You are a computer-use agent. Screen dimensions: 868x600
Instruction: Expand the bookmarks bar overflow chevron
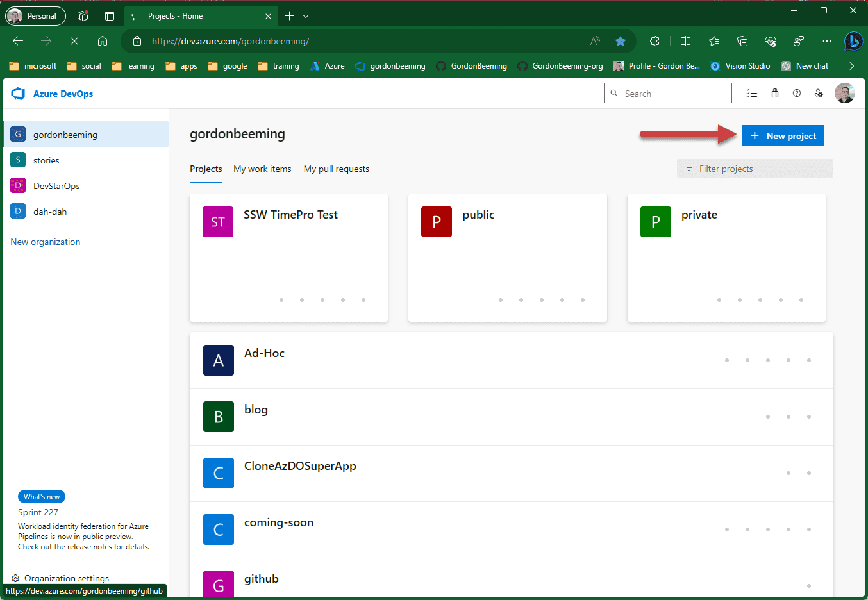click(x=851, y=66)
